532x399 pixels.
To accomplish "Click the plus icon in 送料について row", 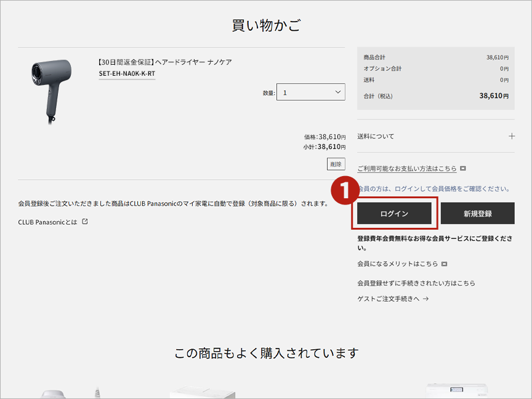I will tap(511, 136).
